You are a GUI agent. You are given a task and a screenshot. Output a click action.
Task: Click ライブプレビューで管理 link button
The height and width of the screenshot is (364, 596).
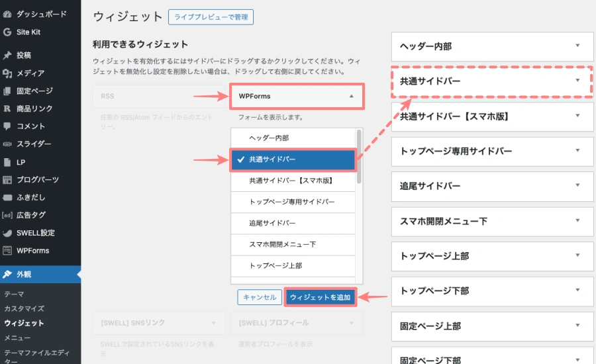(211, 17)
